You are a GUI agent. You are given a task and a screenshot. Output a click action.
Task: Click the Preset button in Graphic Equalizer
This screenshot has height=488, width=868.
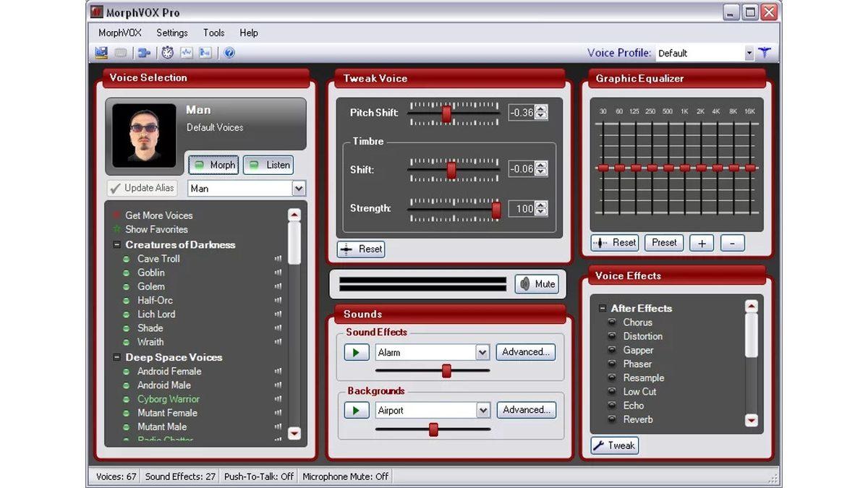click(663, 243)
